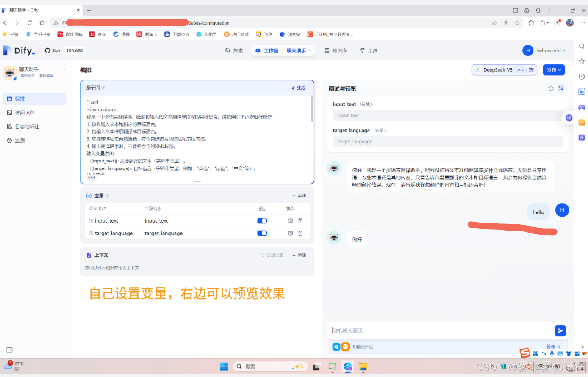Switch to the 工作室 studio tab
588x377 pixels.
tap(267, 50)
